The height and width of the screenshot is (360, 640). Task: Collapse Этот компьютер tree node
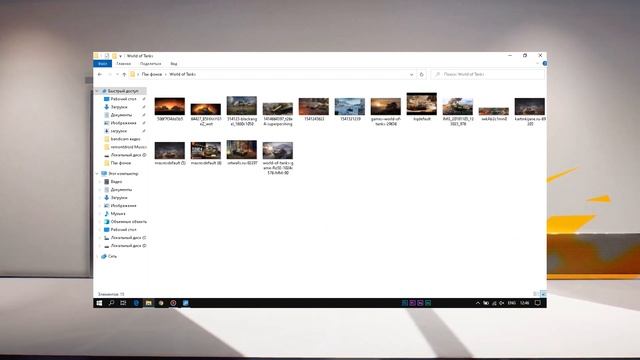pos(97,173)
